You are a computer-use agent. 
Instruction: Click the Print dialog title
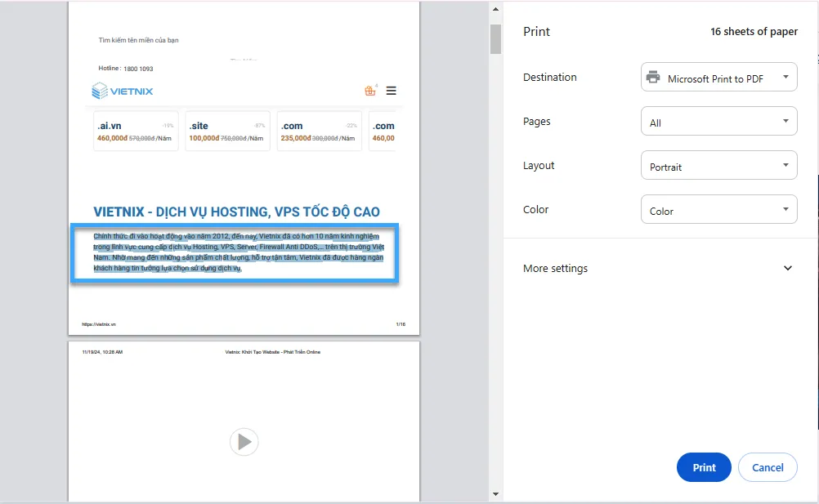tap(536, 31)
